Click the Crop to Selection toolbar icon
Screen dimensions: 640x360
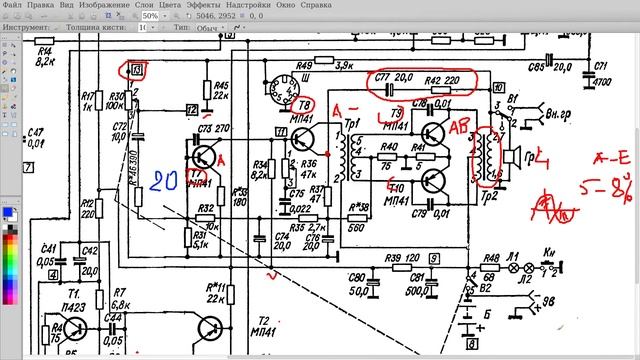pos(108,16)
